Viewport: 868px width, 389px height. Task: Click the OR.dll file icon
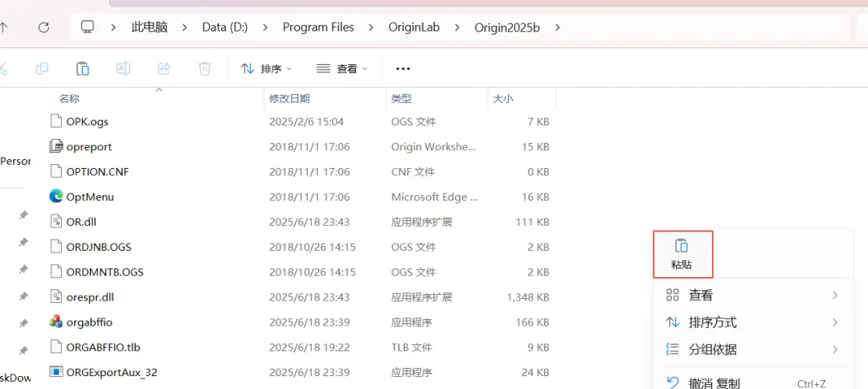[55, 222]
